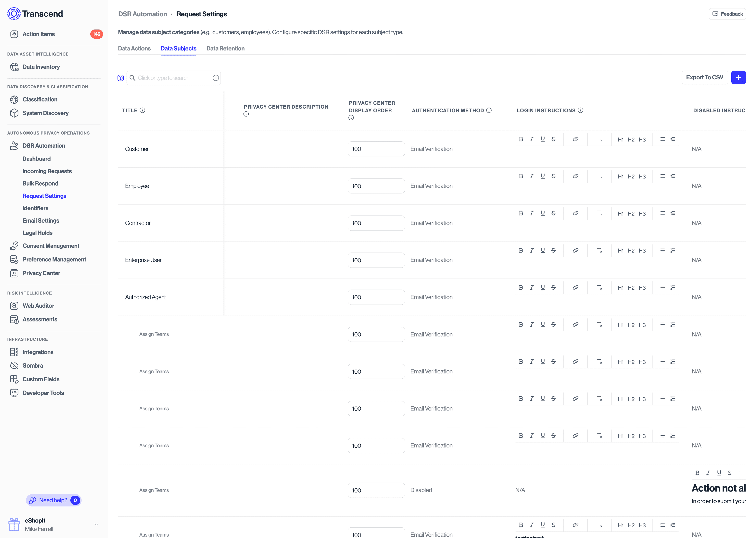The image size is (756, 538).
Task: Insert a link in Authorized Agent login instructions
Action: (575, 287)
